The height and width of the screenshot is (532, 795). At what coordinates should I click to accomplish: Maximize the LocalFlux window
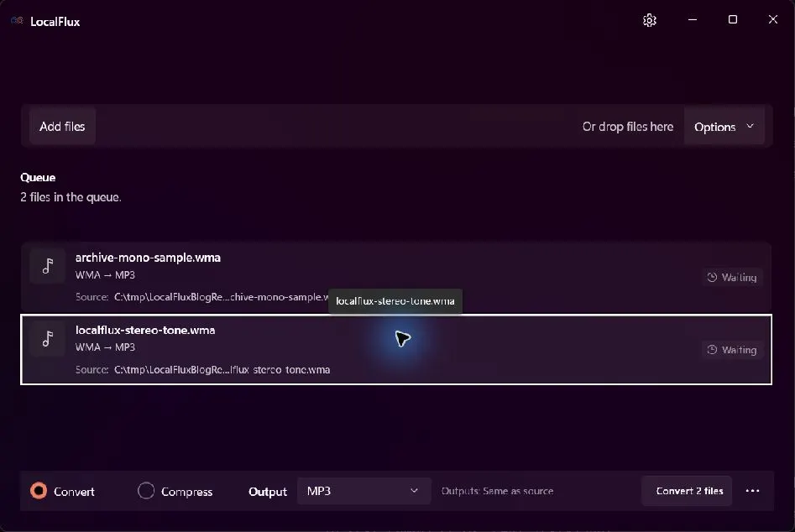tap(733, 19)
